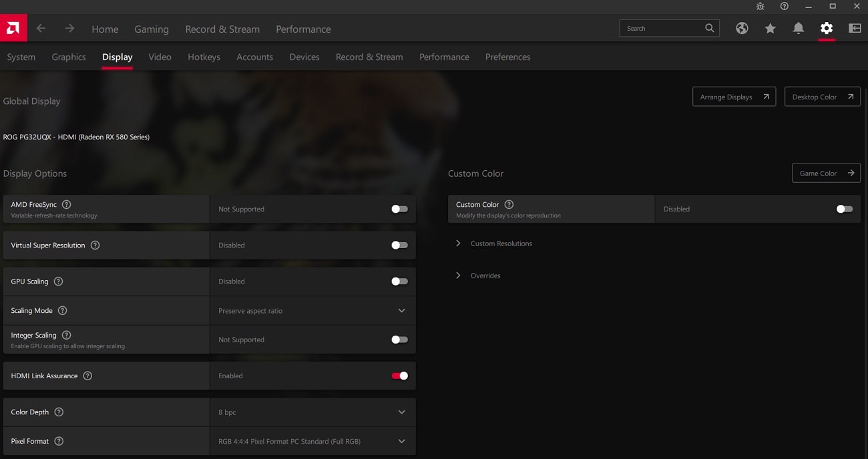Show help for Custom Color

tap(509, 205)
